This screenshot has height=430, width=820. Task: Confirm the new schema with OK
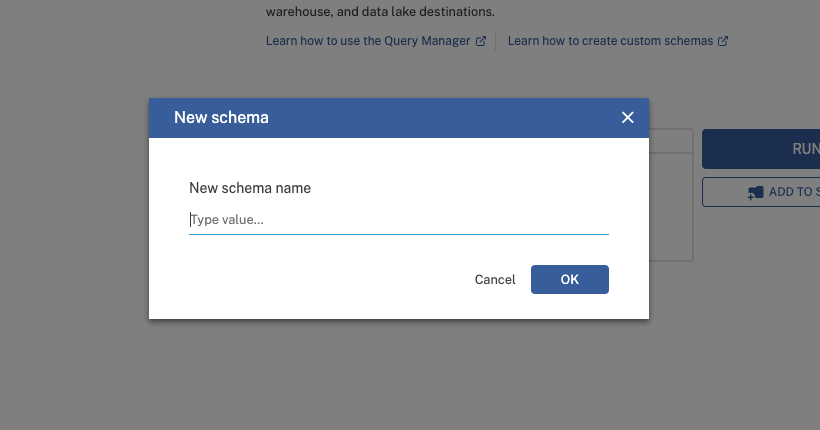click(569, 280)
